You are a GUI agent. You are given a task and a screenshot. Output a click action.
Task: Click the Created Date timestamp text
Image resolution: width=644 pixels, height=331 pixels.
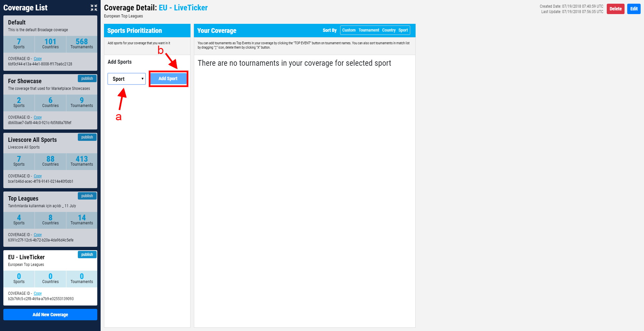point(572,6)
